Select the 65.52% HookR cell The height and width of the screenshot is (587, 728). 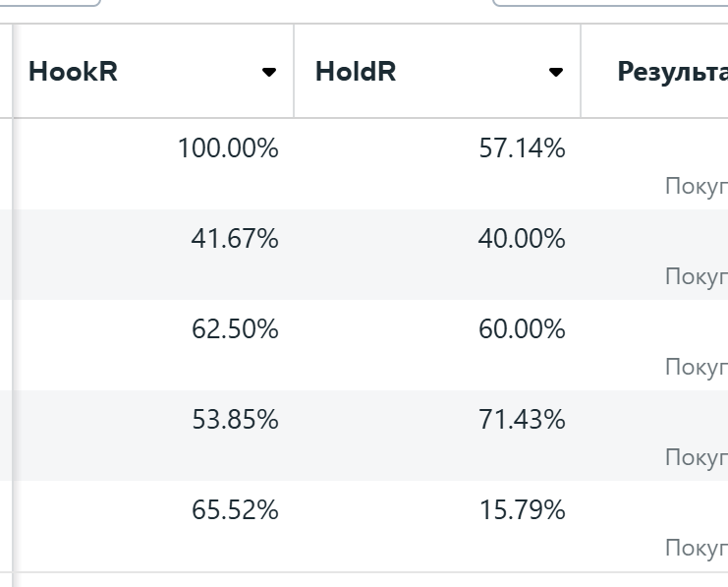(235, 511)
